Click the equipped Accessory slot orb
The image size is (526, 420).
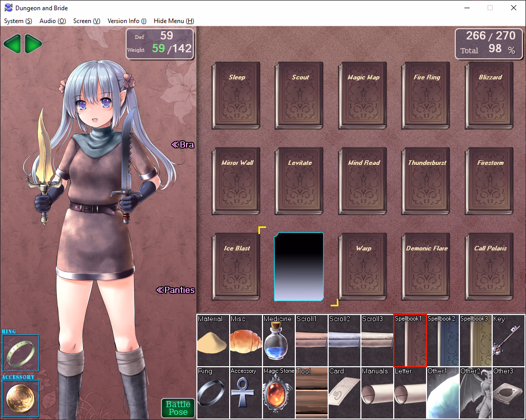pyautogui.click(x=20, y=398)
